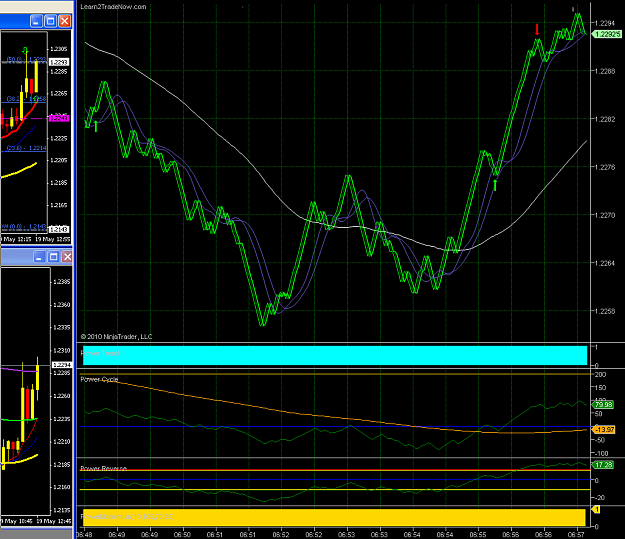Viewport: 625px width, 539px height.
Task: Maximize the upper-left candlestick chart window
Action: [50, 21]
